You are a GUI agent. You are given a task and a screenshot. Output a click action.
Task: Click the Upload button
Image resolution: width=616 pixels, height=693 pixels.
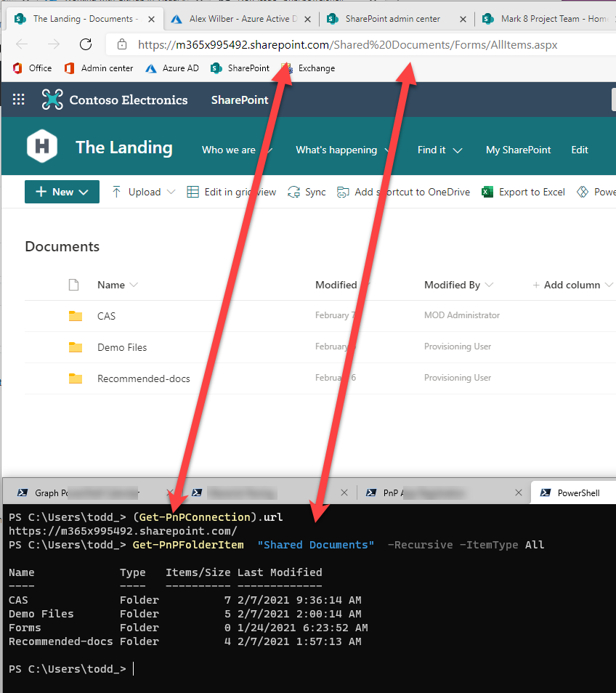[x=137, y=192]
